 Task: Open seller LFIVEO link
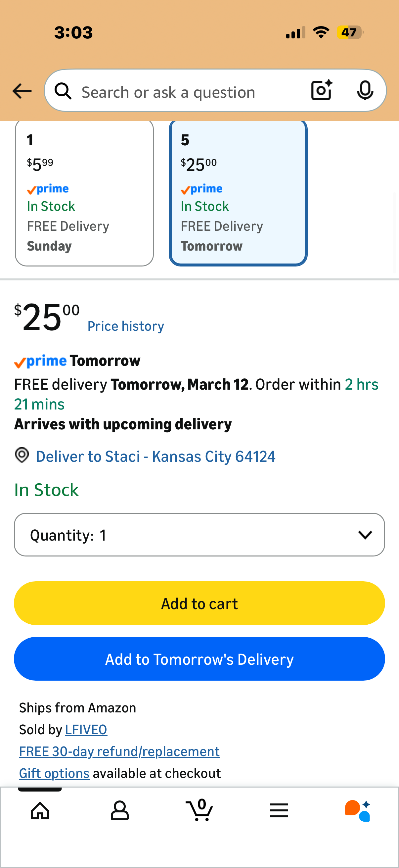pos(86,730)
